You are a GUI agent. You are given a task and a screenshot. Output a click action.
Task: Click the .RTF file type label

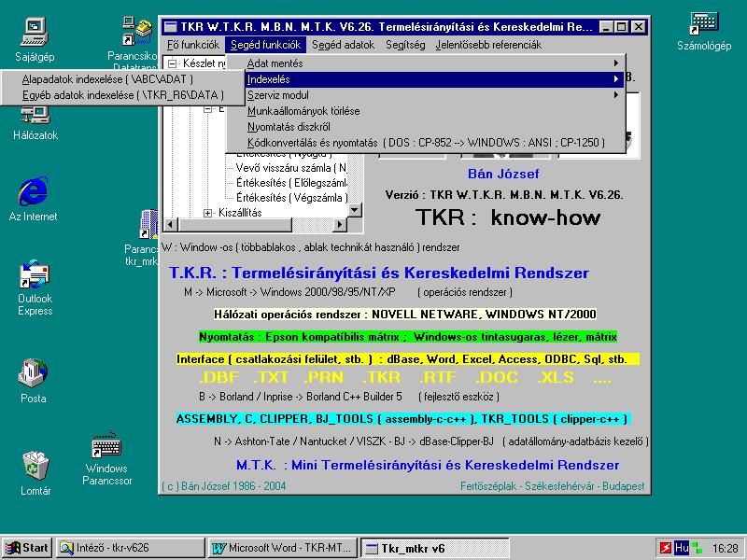tap(437, 377)
